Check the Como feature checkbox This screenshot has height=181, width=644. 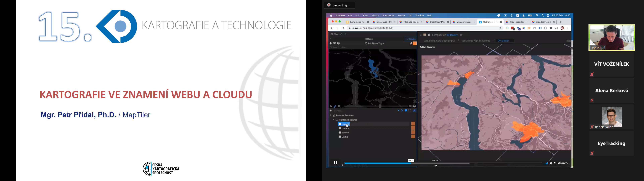point(340,137)
